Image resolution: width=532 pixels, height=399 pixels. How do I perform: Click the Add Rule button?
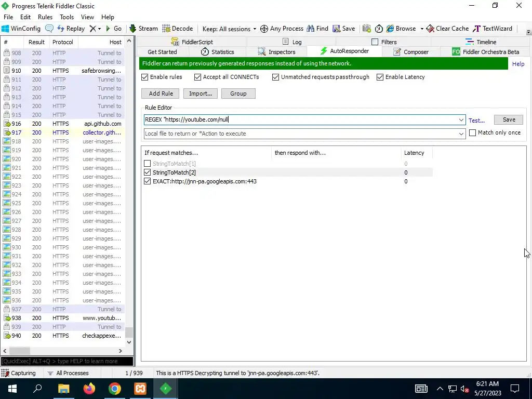[161, 94]
